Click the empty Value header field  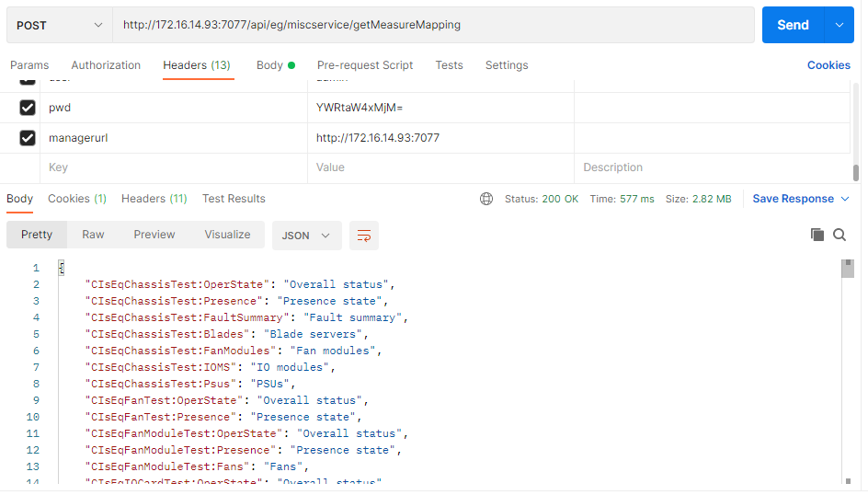pyautogui.click(x=440, y=167)
